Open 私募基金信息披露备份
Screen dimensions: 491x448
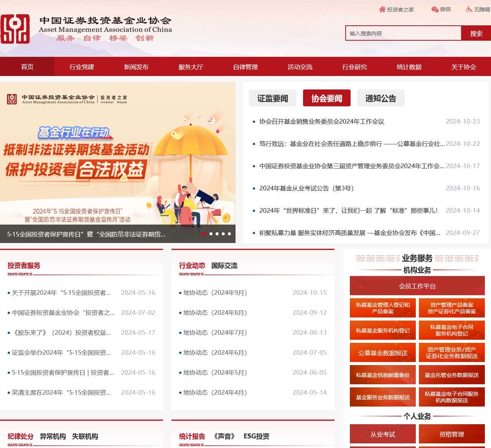(x=383, y=375)
